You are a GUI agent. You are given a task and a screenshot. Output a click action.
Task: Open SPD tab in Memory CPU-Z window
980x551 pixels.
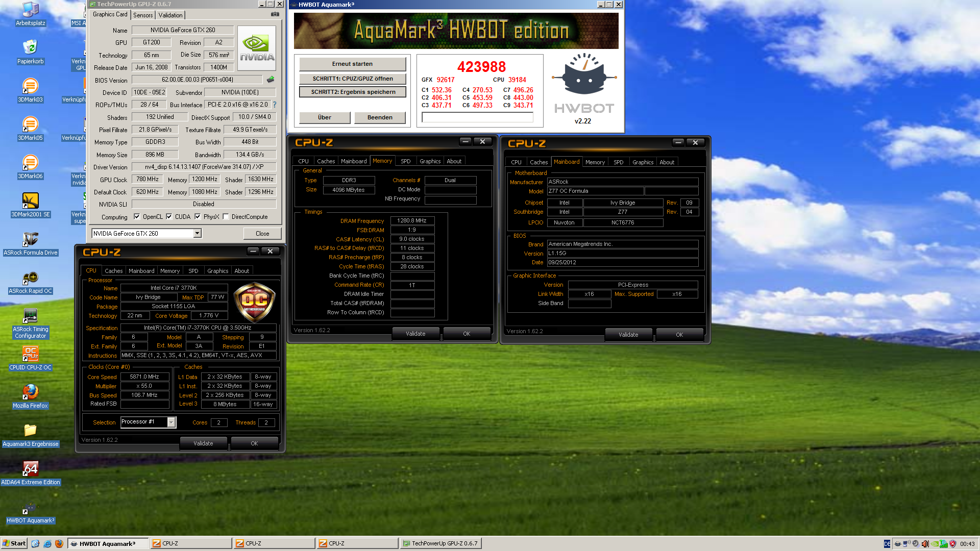[405, 161]
